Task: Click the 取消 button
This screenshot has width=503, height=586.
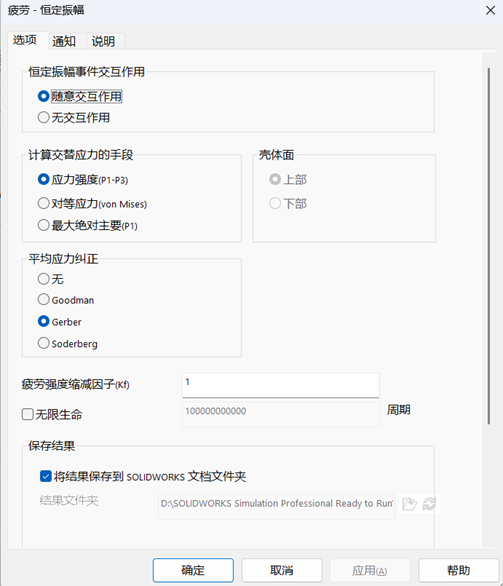Action: coord(282,570)
